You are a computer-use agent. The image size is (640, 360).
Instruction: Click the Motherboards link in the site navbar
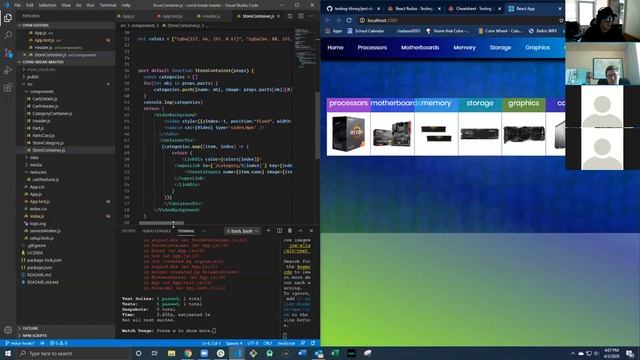[420, 48]
